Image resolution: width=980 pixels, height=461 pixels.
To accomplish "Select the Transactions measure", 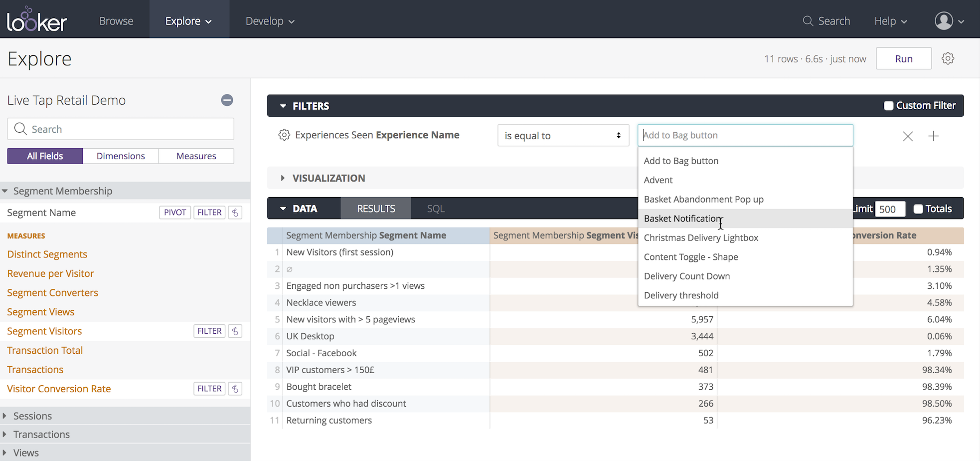I will point(35,370).
